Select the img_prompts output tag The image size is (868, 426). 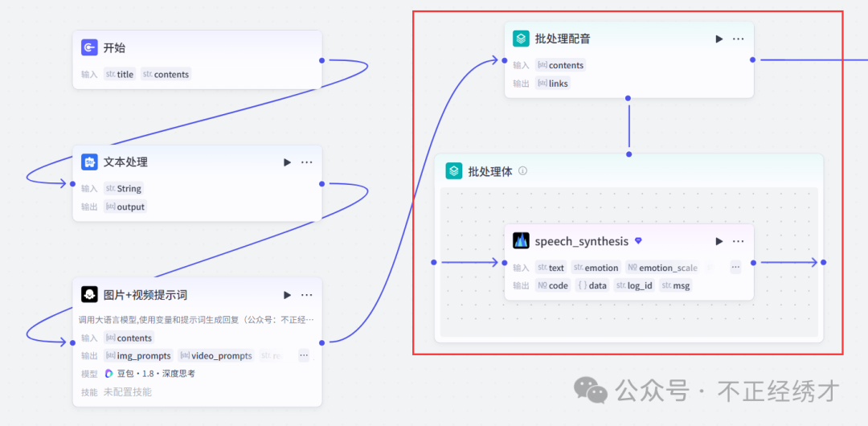[138, 355]
